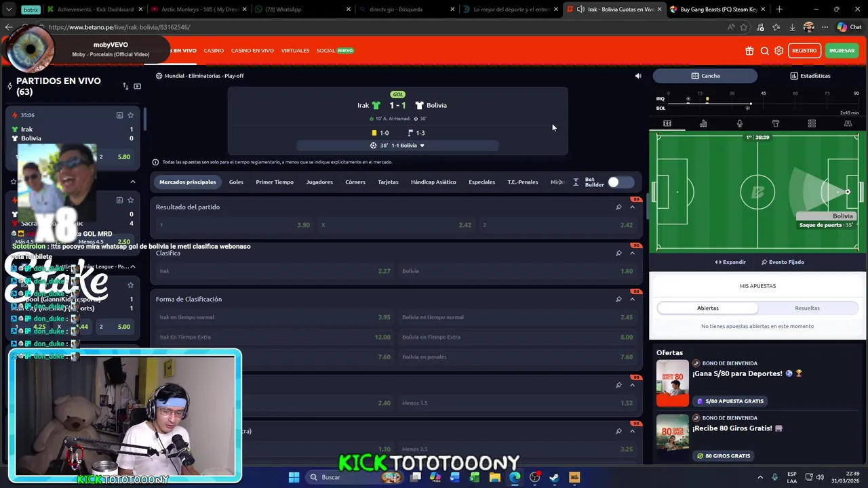
Task: Click the INGRESAR login button
Action: (842, 51)
